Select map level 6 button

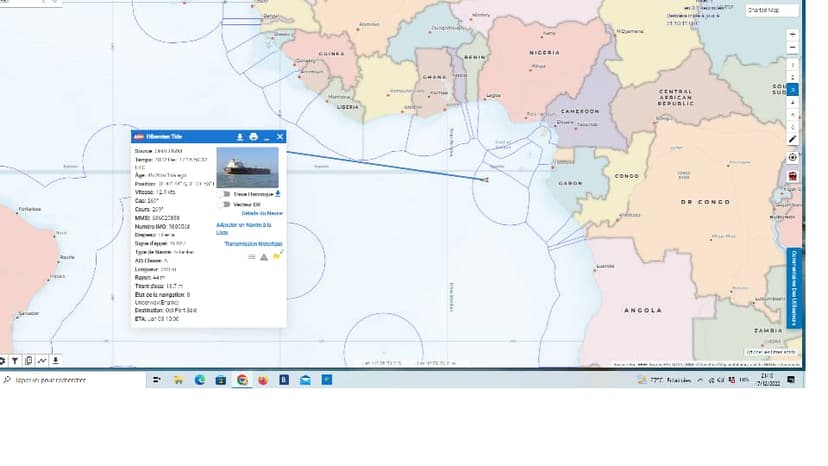793,127
